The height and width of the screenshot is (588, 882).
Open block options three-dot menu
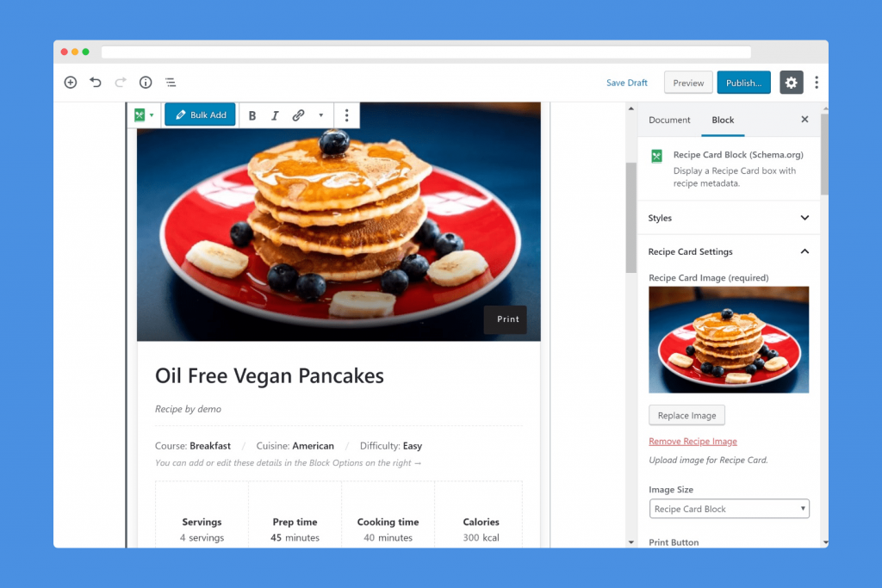pos(346,115)
